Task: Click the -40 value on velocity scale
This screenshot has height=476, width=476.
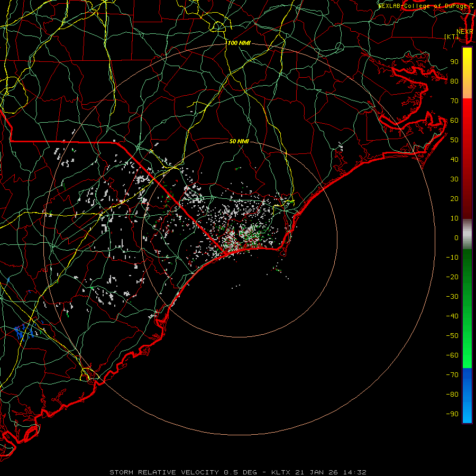Action: (452, 316)
